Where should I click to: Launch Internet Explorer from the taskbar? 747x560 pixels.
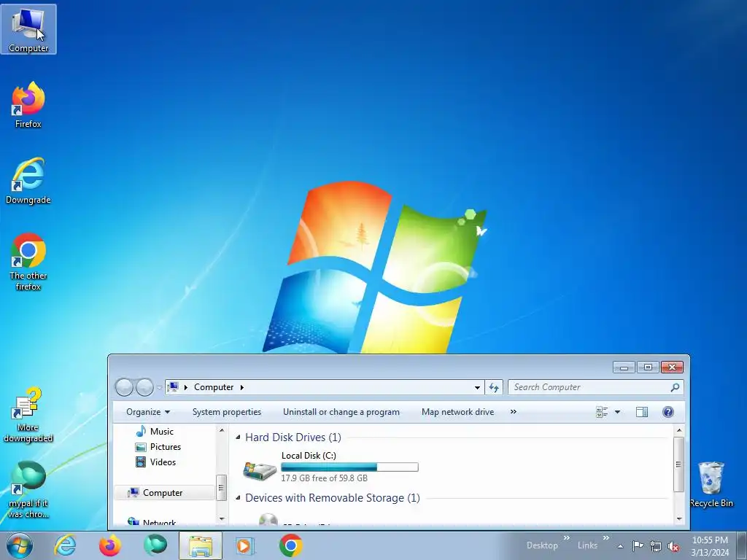[x=65, y=545]
